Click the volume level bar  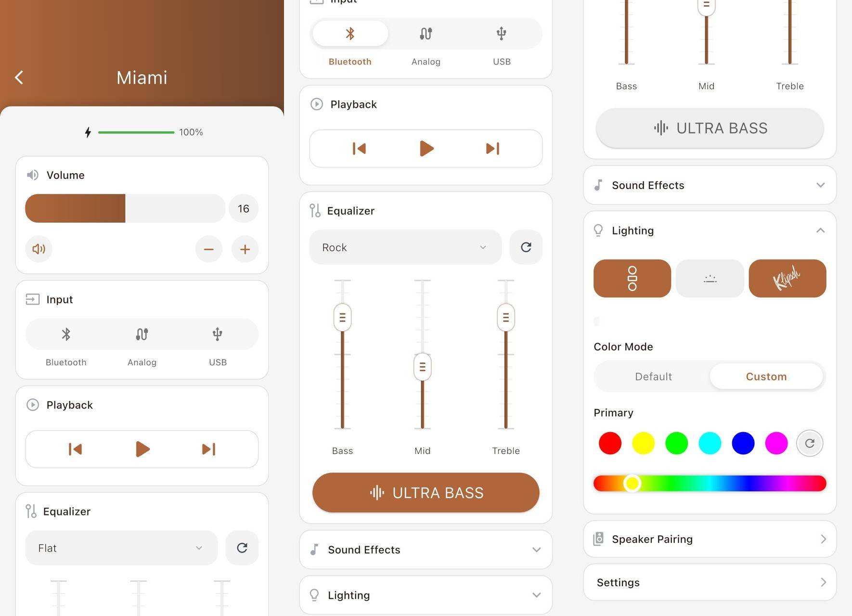pos(125,208)
